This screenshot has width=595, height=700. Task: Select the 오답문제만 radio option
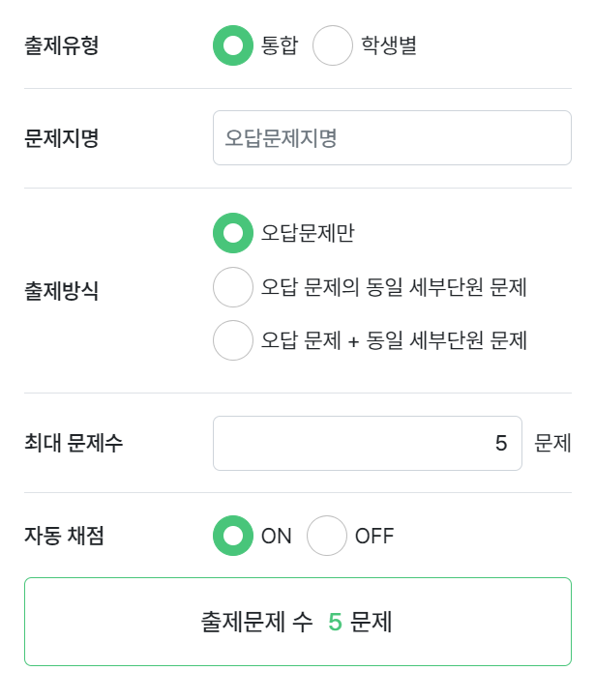[x=232, y=233]
